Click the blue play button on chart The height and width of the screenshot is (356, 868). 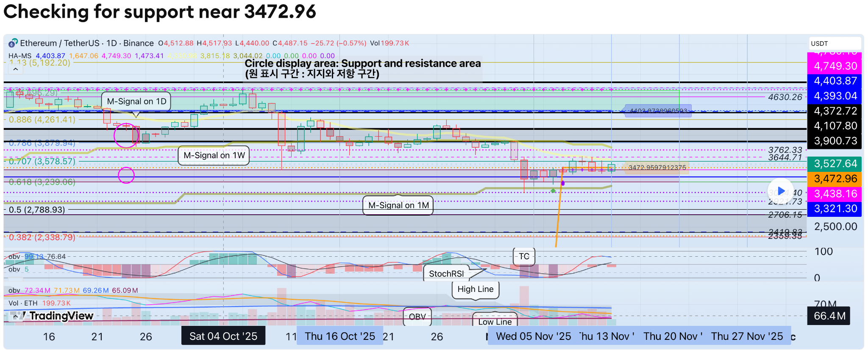781,191
